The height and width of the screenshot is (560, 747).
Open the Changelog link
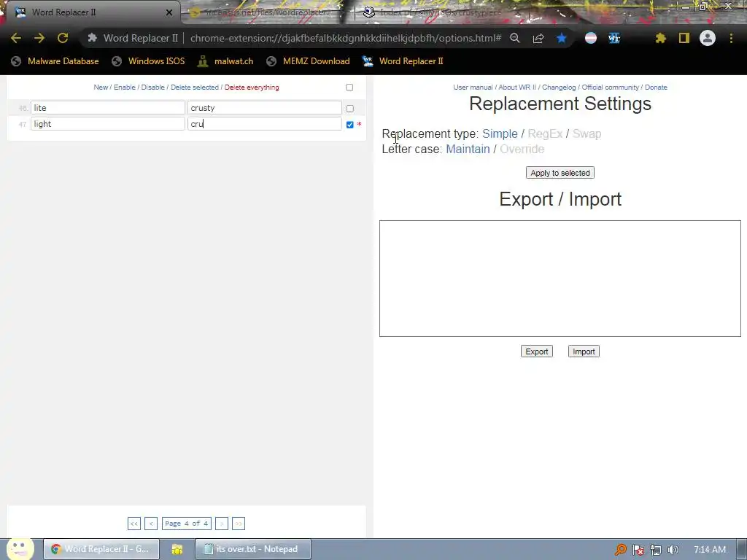coord(559,87)
